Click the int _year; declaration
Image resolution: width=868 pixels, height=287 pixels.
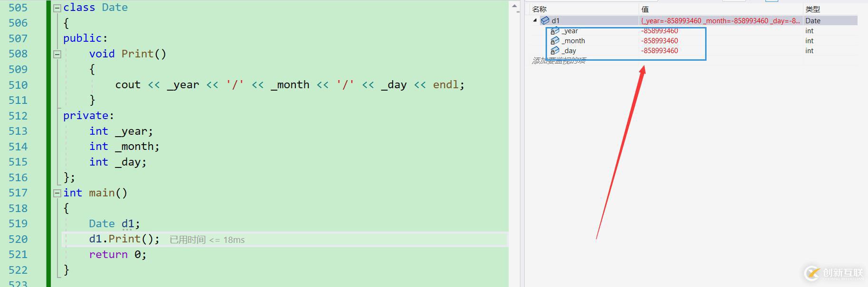(121, 131)
